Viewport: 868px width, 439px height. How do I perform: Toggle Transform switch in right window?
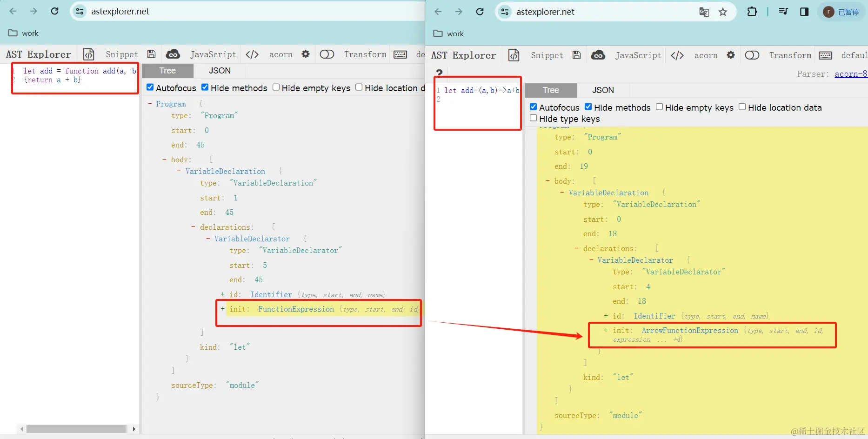752,55
